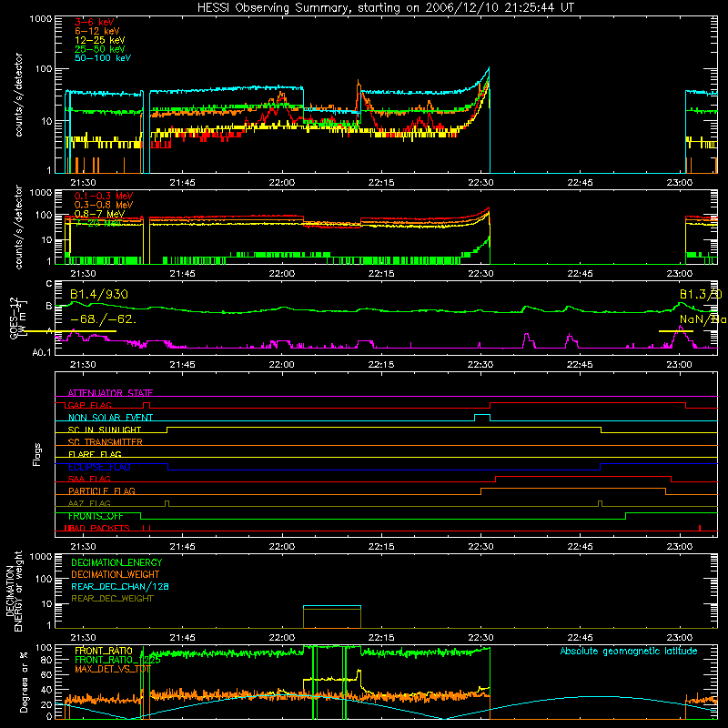Select the orange 6-12 keV legend label
This screenshot has width=728, height=728.
coord(97,31)
